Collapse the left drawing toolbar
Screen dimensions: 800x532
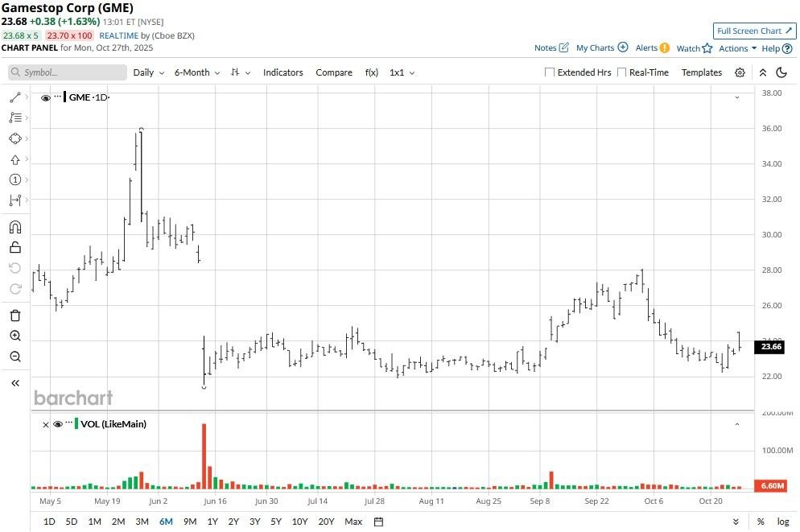coord(15,383)
